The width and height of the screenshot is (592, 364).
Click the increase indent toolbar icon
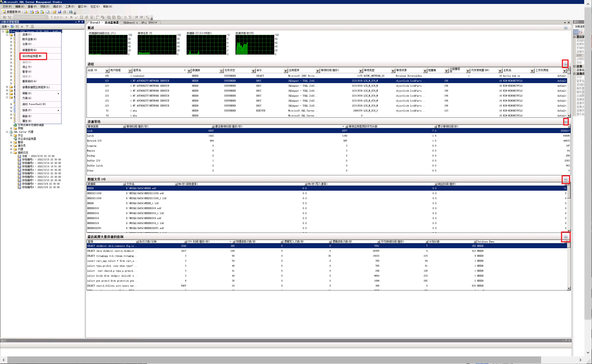point(142,17)
